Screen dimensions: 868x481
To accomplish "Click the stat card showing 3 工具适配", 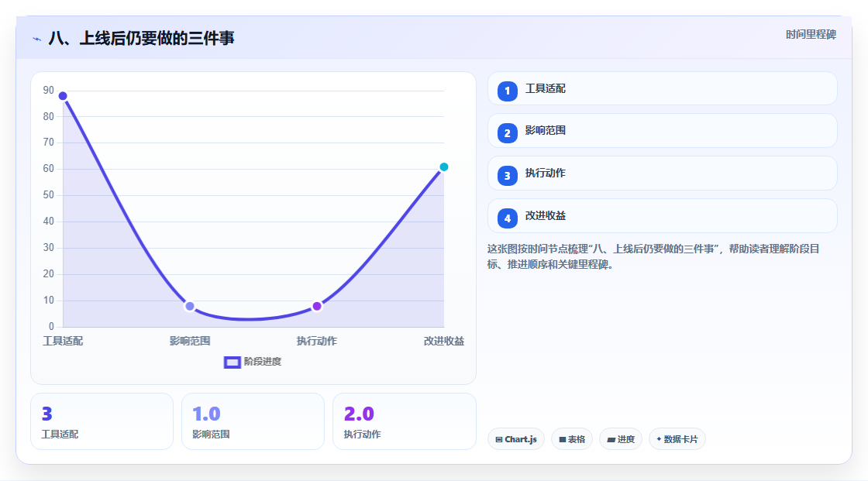I will [102, 421].
